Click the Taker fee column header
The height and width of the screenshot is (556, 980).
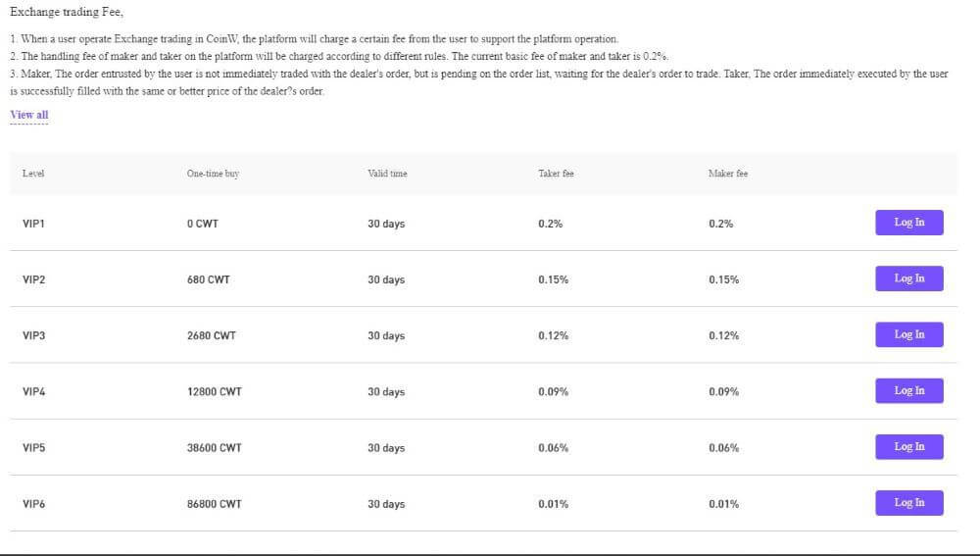tap(556, 174)
